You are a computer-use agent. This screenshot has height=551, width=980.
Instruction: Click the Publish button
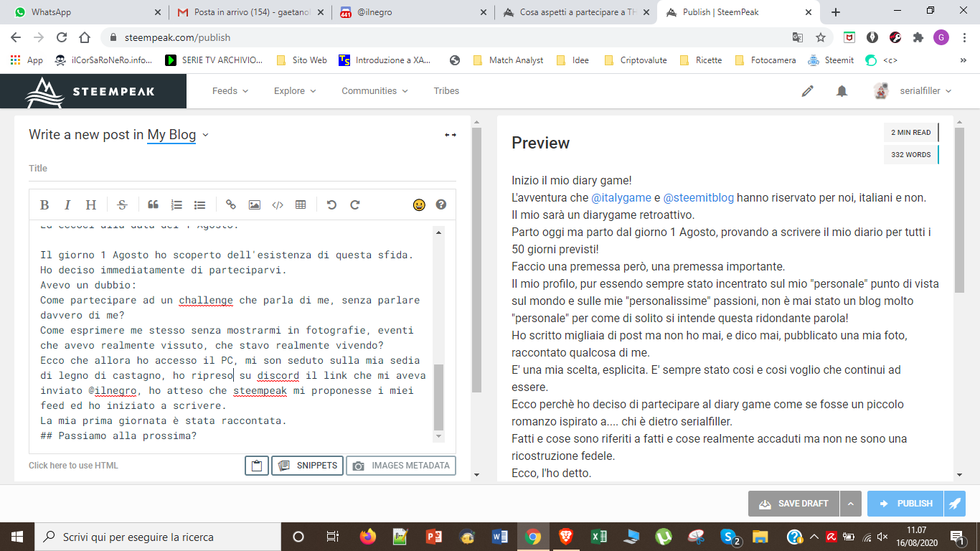[x=906, y=504]
